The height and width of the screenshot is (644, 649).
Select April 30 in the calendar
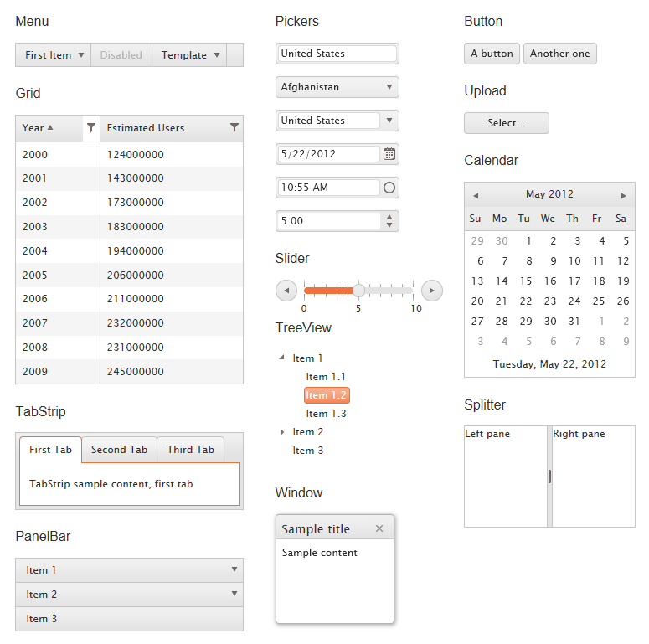click(502, 241)
